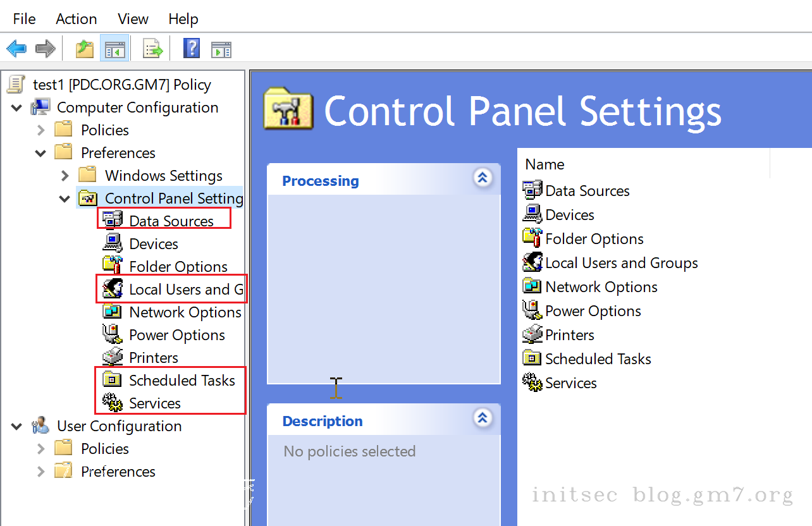This screenshot has height=526, width=812.
Task: Click the Up one level folder icon
Action: tap(84, 48)
